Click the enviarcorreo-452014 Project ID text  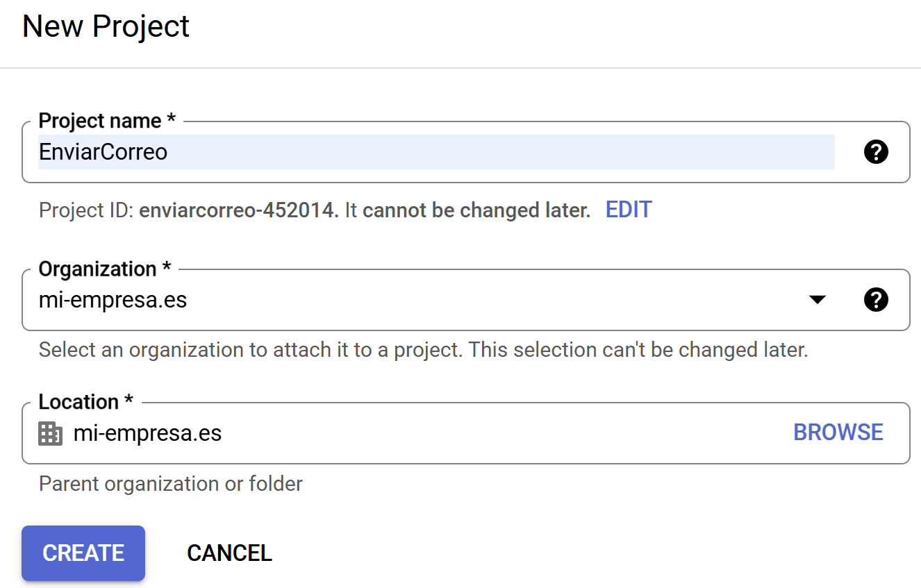pos(238,210)
